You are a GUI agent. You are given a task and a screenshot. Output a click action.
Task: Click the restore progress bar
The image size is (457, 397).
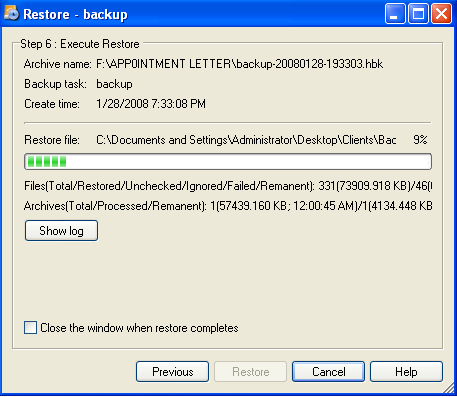(x=228, y=162)
